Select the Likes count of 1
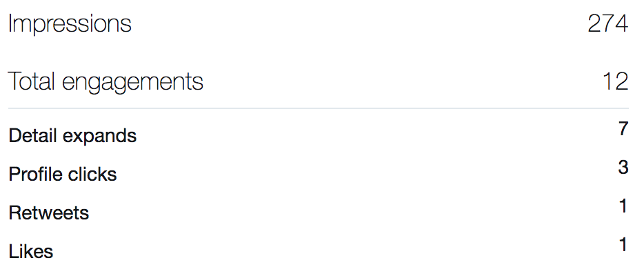The height and width of the screenshot is (276, 644). tap(623, 245)
